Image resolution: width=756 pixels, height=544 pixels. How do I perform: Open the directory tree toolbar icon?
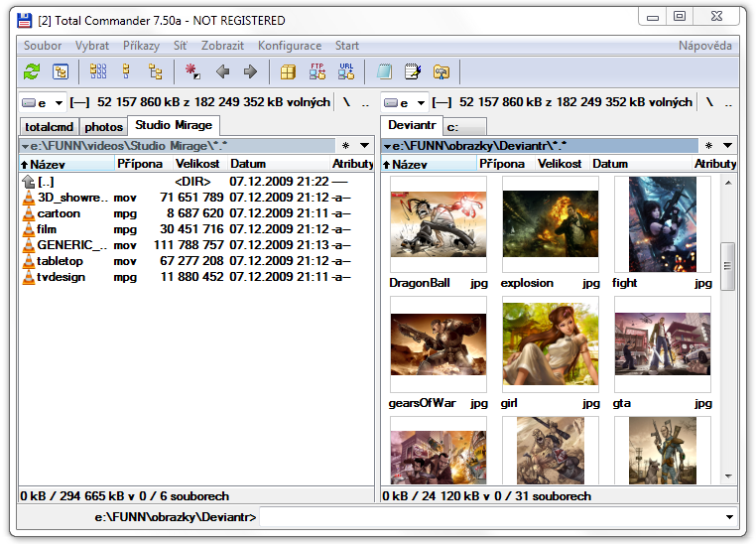61,71
